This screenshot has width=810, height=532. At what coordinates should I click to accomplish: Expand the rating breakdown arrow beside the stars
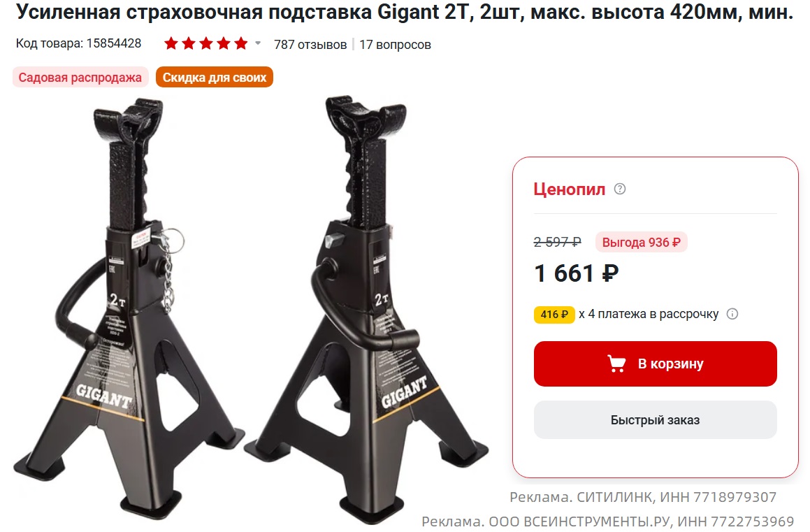[258, 43]
